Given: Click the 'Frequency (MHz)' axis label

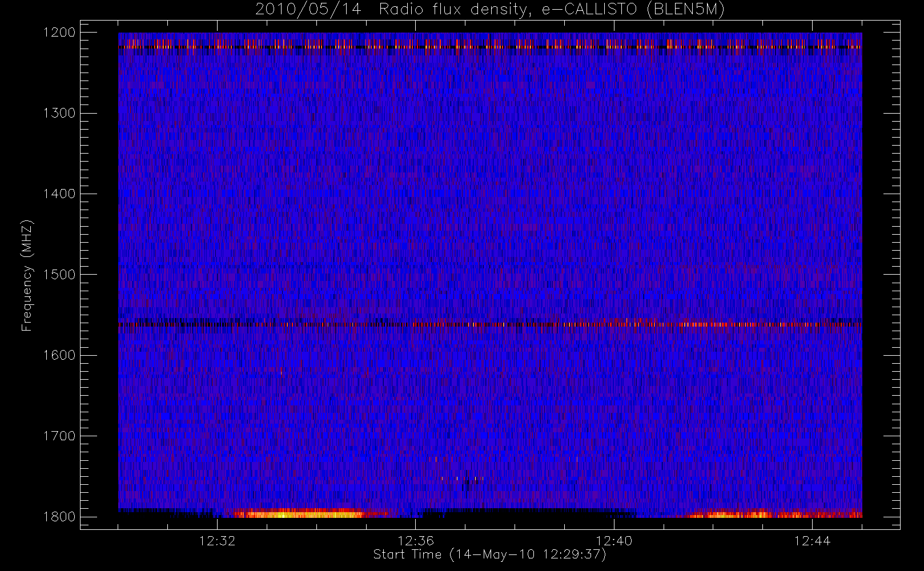Looking at the screenshot, I should pyautogui.click(x=26, y=275).
